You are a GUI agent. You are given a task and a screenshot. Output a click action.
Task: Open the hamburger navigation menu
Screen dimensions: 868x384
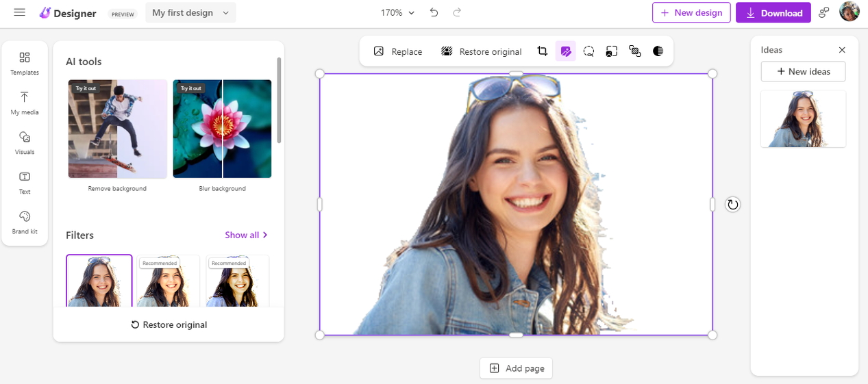coord(19,12)
